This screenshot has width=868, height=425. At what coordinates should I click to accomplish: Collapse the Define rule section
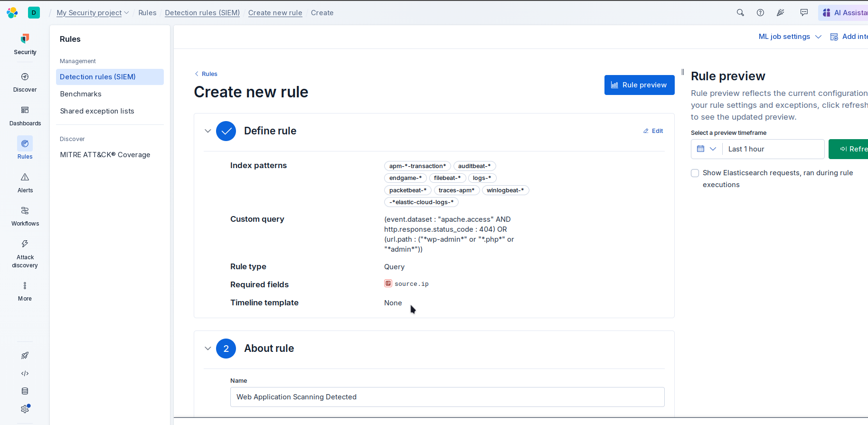(x=208, y=131)
